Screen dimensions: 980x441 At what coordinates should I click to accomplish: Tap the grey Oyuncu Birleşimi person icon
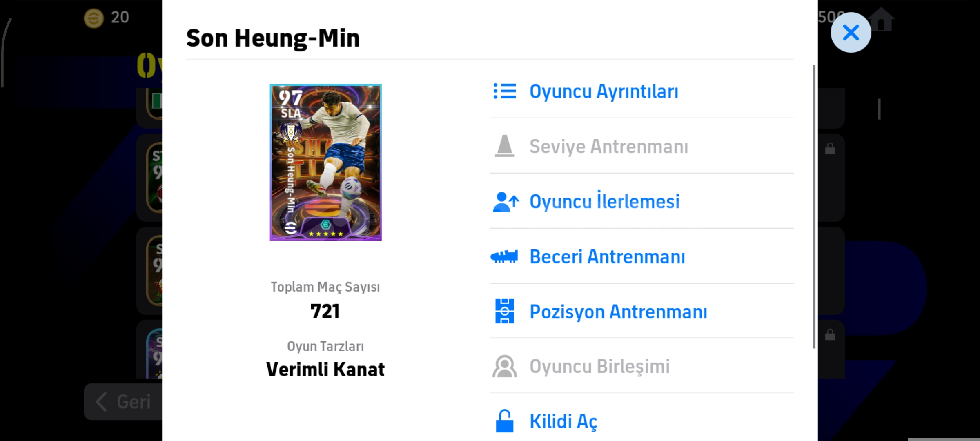pos(505,366)
